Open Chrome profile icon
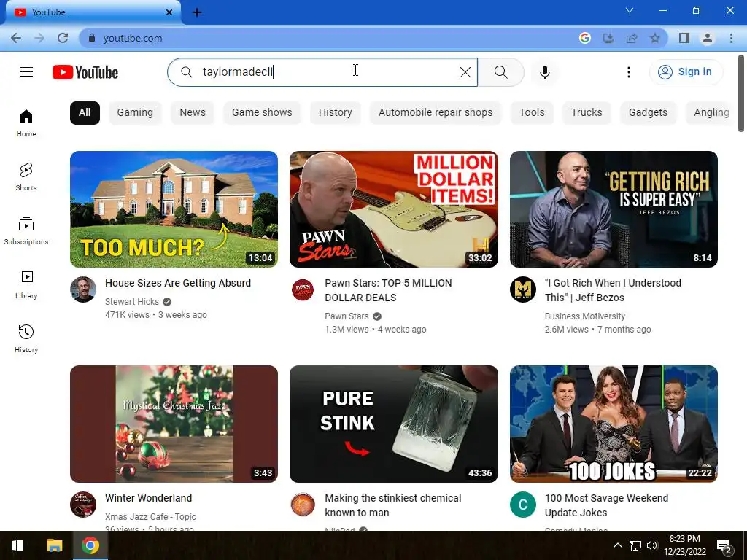The height and width of the screenshot is (560, 747). point(708,38)
